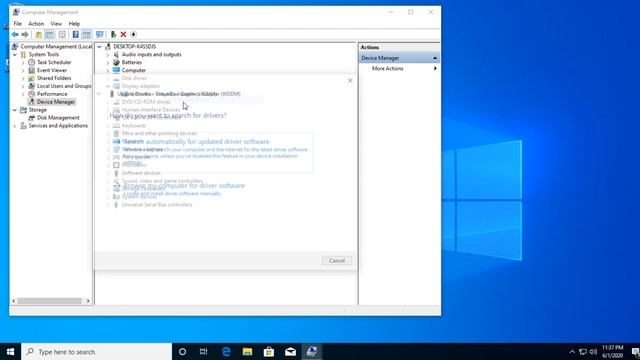Toggle Show/Hide Action Pane toolbar icon
Screen dimensions: 640x360
86,35
